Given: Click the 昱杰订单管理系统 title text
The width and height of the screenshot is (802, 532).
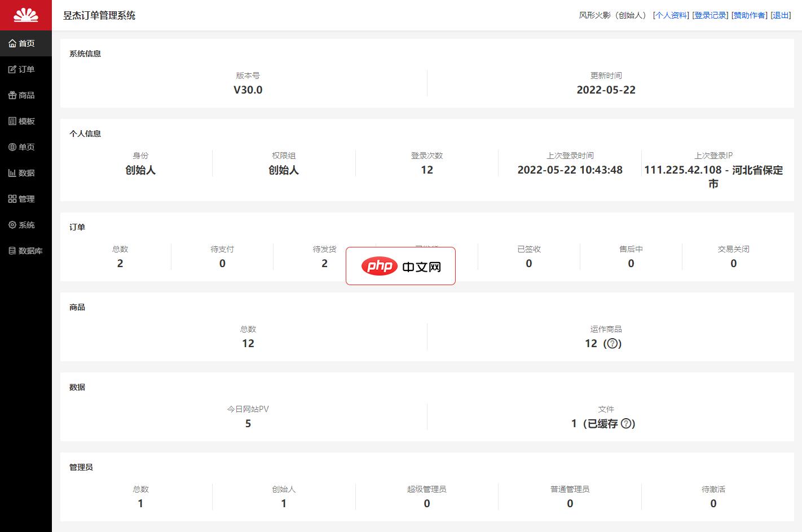Looking at the screenshot, I should 99,15.
